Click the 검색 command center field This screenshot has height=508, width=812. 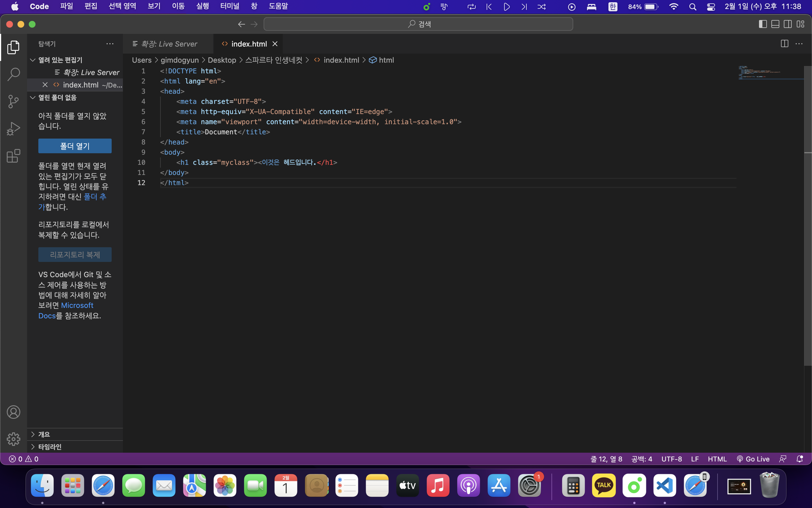418,24
